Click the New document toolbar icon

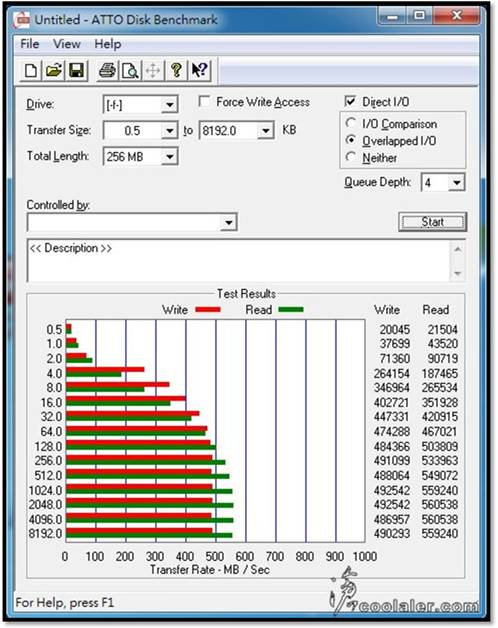[31, 71]
